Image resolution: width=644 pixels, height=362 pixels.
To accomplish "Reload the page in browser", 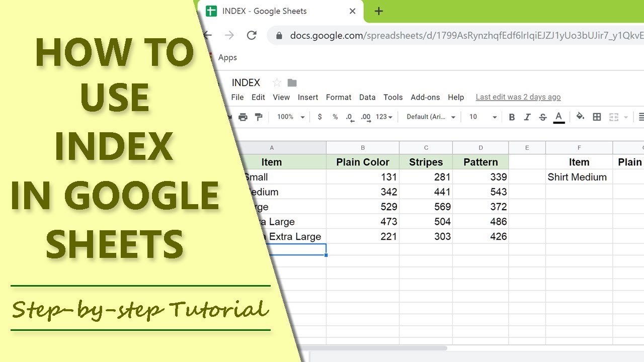I will pyautogui.click(x=252, y=35).
